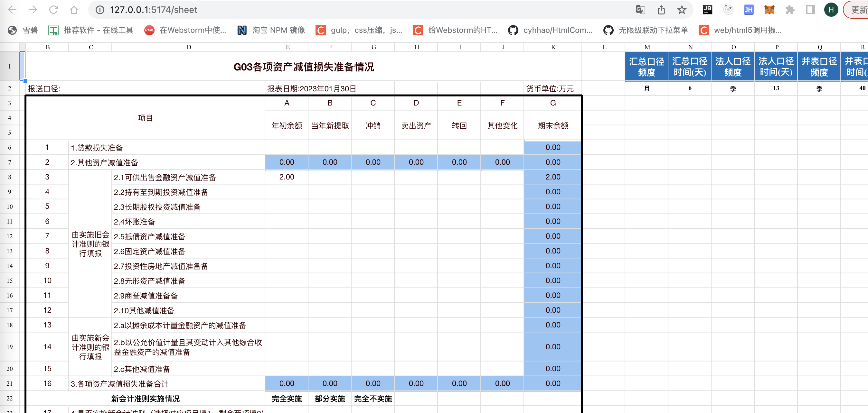Select the 部分实施 cell
868x413 pixels.
330,399
